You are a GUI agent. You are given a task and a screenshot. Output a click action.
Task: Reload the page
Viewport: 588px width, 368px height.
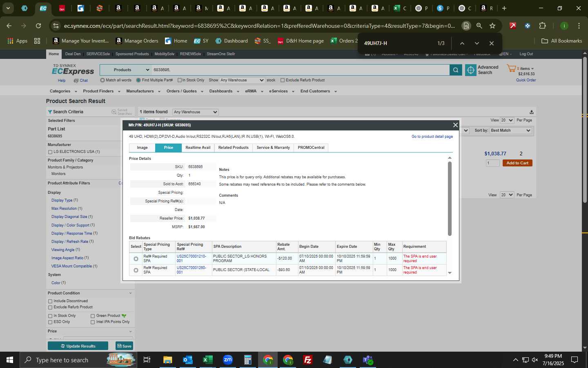[38, 26]
